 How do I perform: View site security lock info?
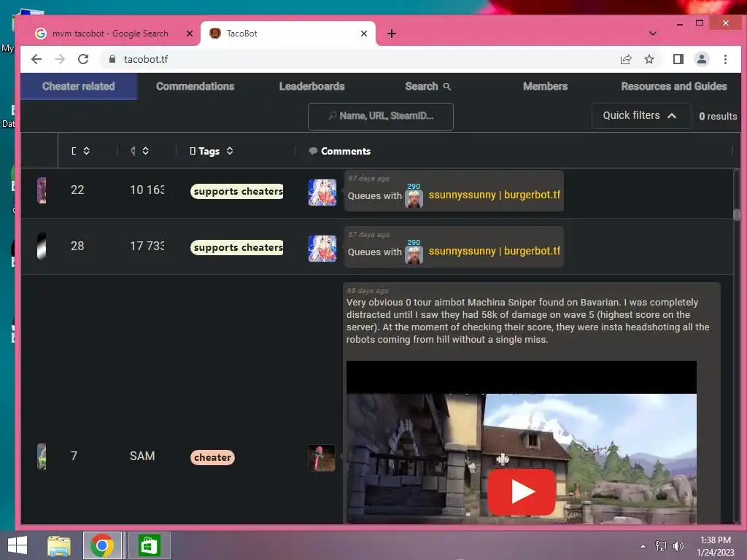tap(112, 59)
